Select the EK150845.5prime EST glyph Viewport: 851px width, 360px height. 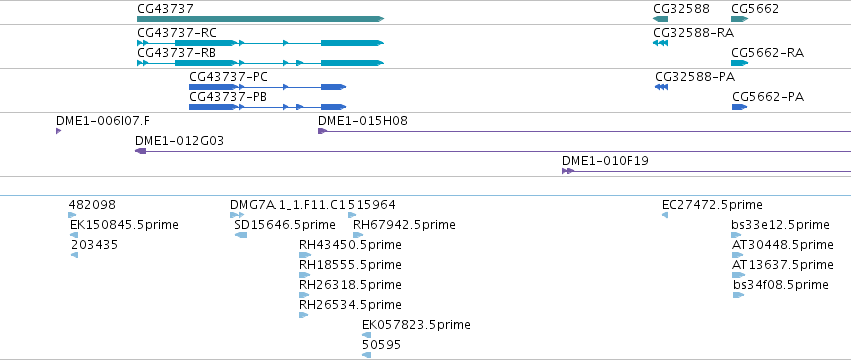coord(74,235)
